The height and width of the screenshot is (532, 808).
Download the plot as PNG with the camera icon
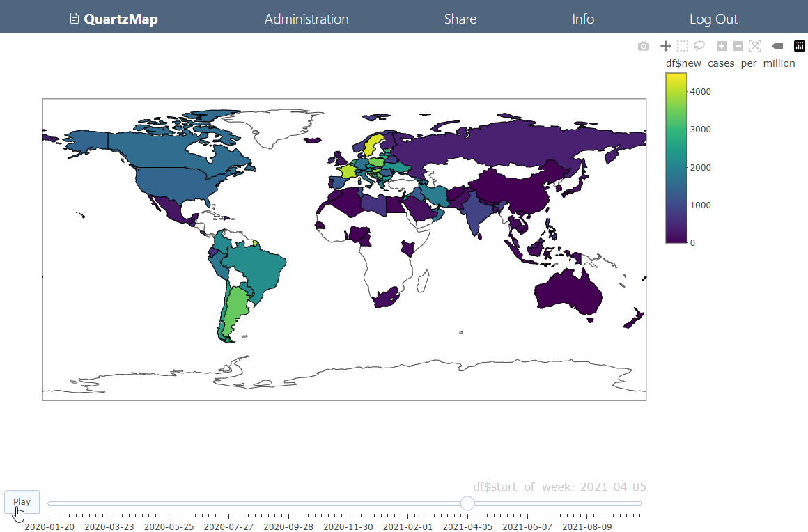643,47
